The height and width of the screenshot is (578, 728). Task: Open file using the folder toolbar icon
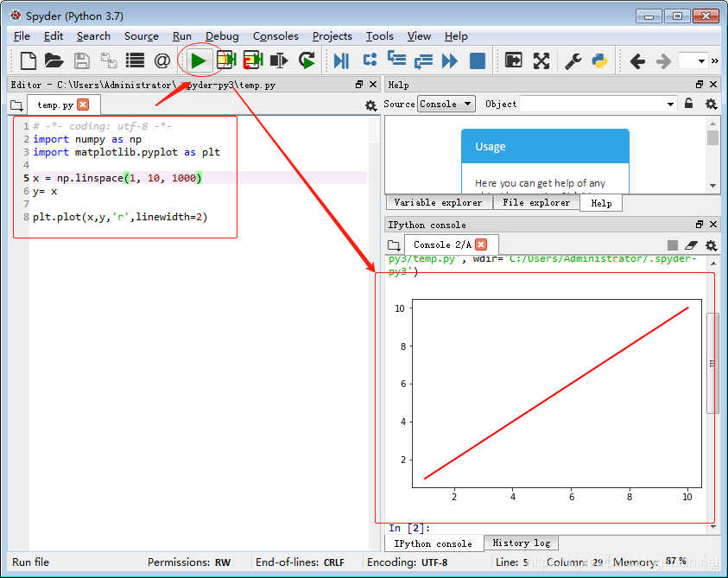pyautogui.click(x=54, y=60)
